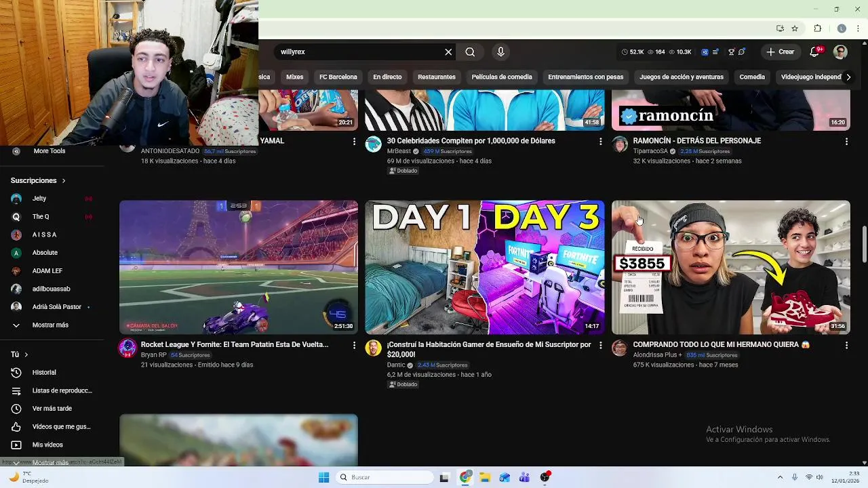Open the ADAM LEF channel subscription

tap(52, 271)
